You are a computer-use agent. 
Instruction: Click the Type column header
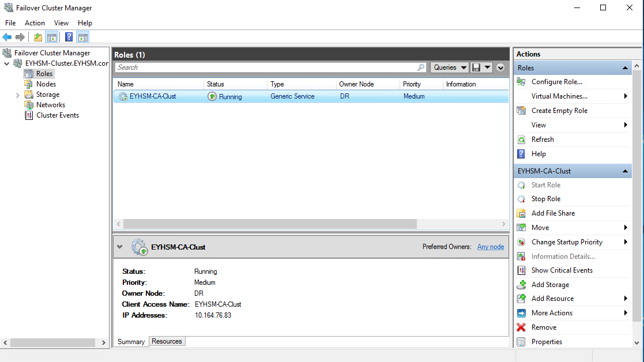[x=302, y=84]
